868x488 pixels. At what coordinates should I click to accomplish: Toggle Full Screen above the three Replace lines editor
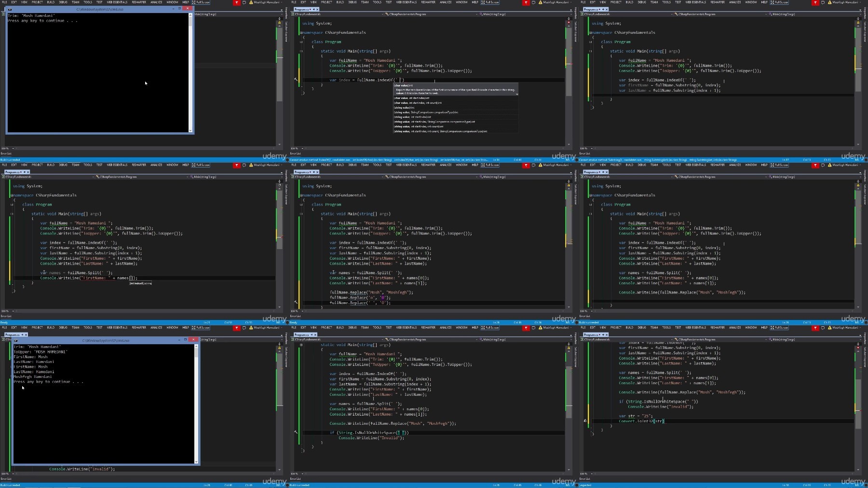[490, 165]
